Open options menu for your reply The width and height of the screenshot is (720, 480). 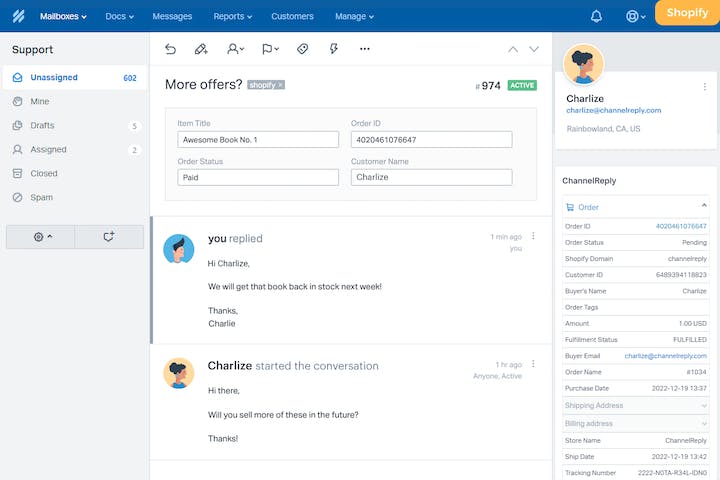click(533, 236)
